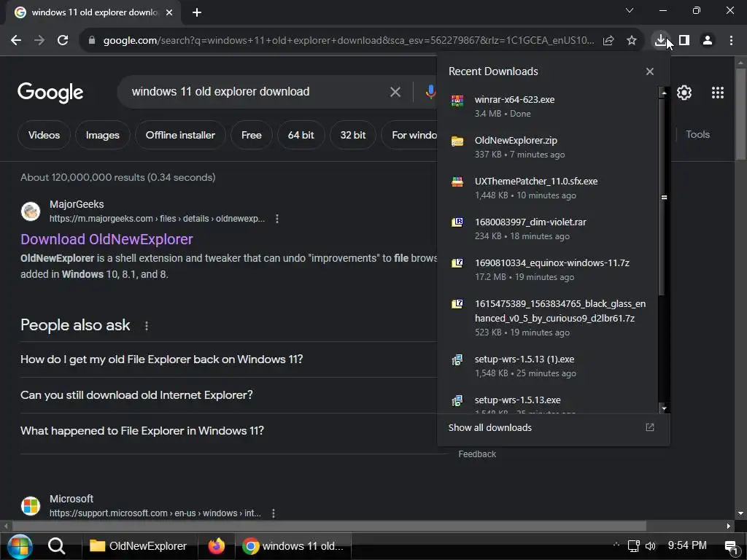The width and height of the screenshot is (747, 560).
Task: Open the Windows Start button
Action: (x=20, y=546)
